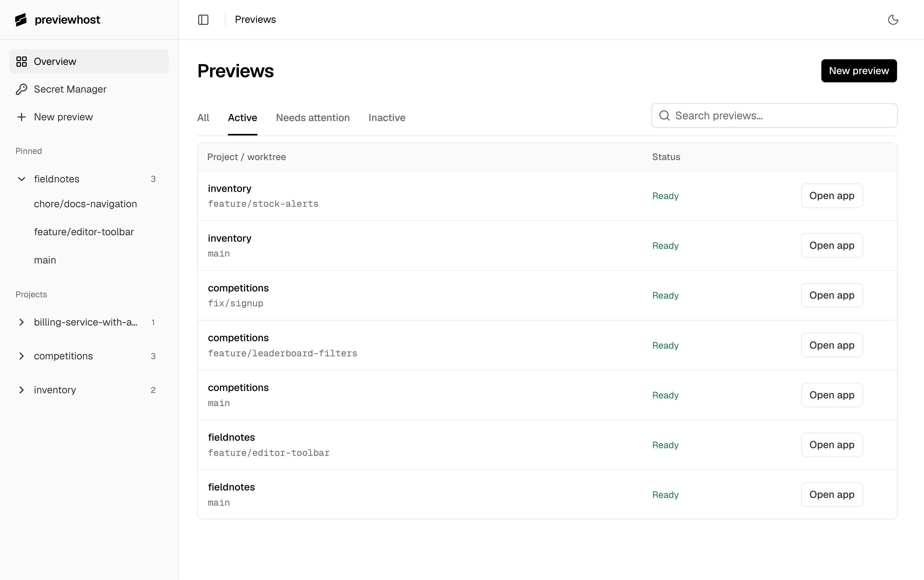Focus the Search previews field
The image size is (924, 580).
(x=774, y=115)
